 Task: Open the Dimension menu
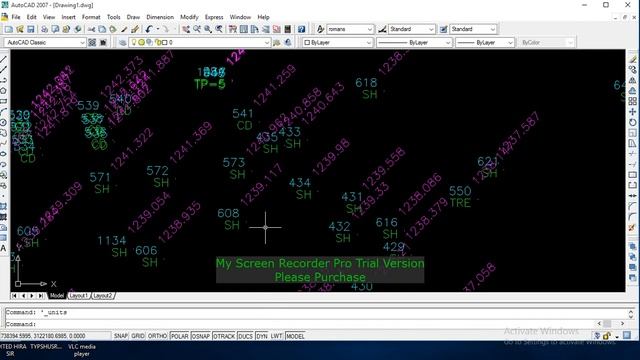point(160,17)
